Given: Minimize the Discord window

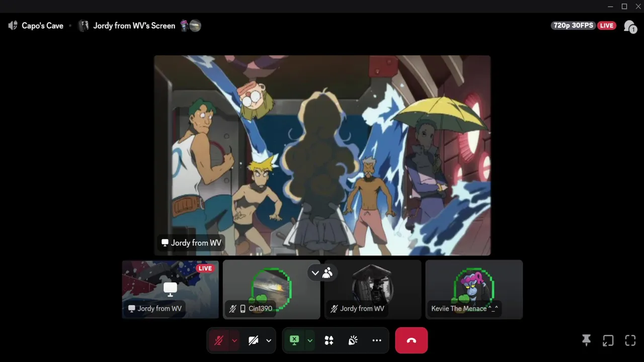Looking at the screenshot, I should point(610,7).
